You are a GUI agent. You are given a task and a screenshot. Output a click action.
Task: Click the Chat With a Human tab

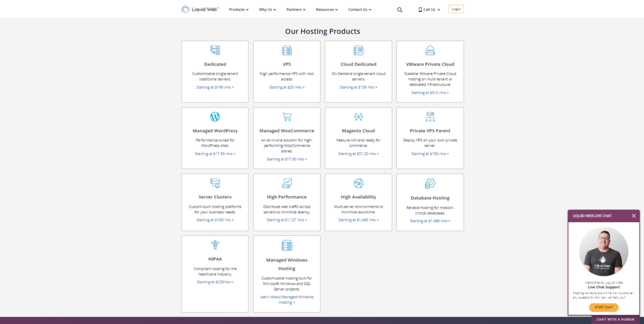pos(615,320)
